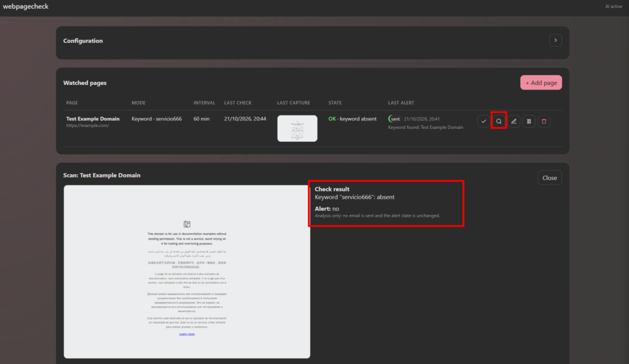This screenshot has width=629, height=364.
Task: Click 'Keyword found: Test Example Domain' text
Action: (x=425, y=128)
